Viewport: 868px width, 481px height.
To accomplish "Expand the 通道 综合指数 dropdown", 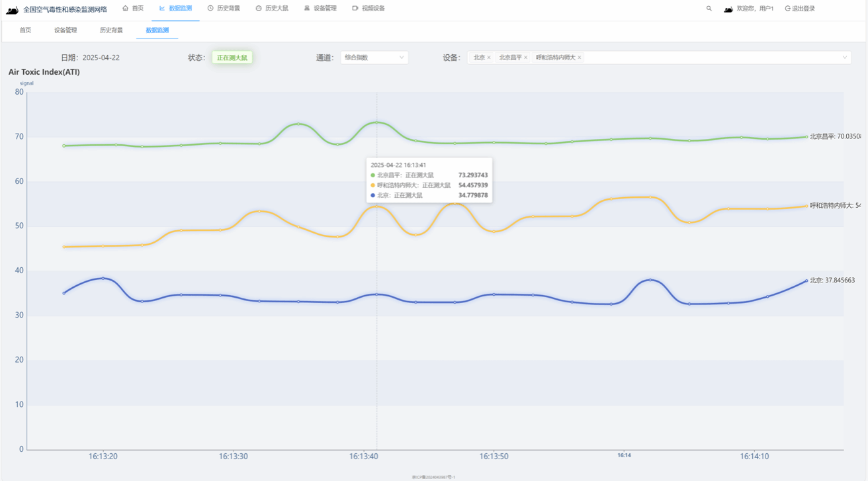I will pos(374,58).
